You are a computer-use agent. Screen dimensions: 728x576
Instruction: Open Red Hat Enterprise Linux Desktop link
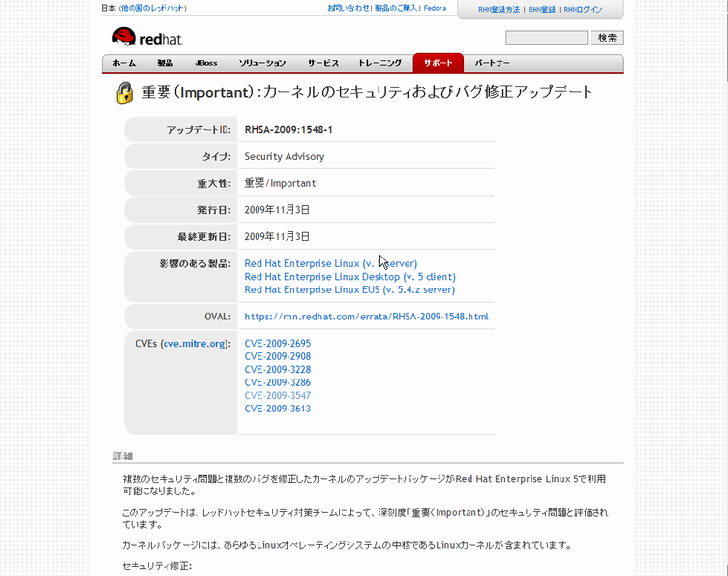(x=350, y=277)
